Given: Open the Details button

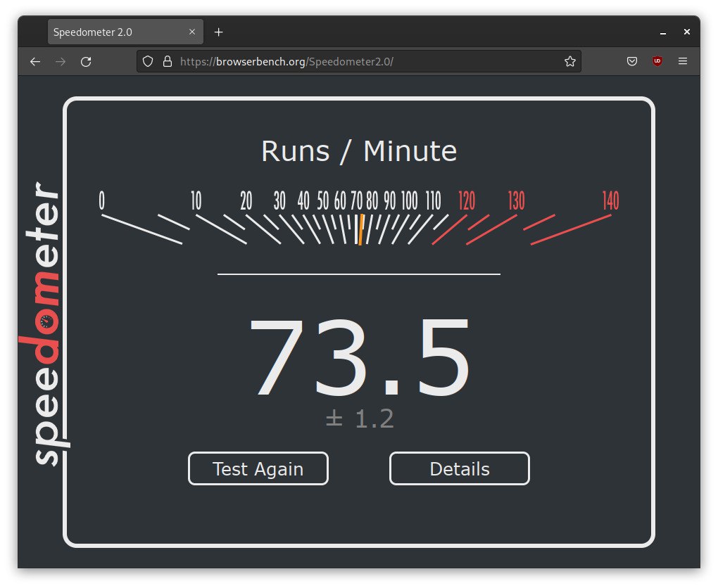Looking at the screenshot, I should 460,468.
